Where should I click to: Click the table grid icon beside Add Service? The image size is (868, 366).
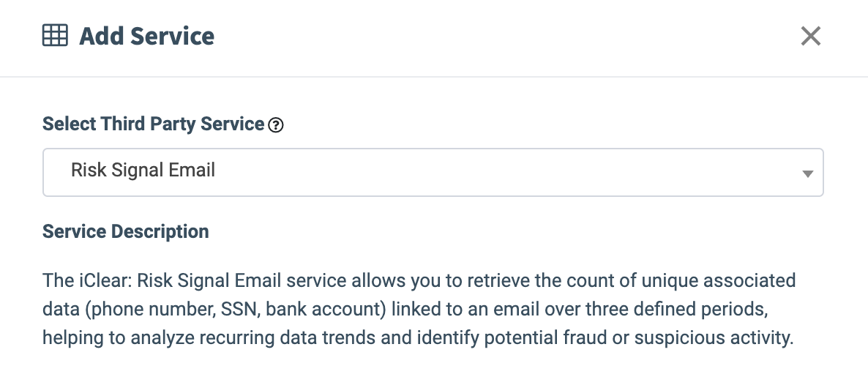pos(55,35)
